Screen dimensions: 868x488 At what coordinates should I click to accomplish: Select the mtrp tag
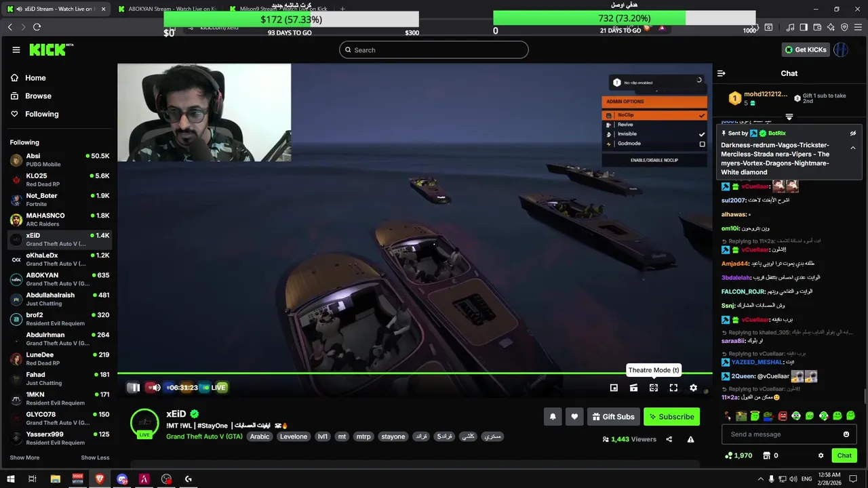coord(363,436)
